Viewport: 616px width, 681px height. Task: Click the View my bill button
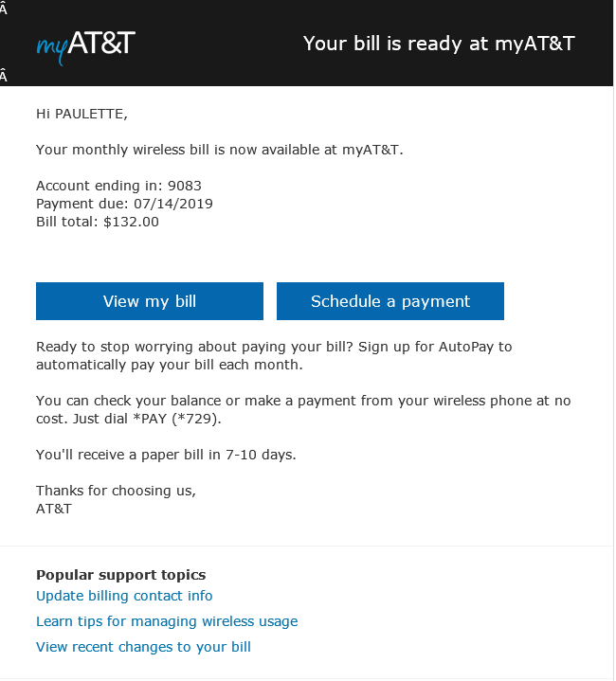(150, 301)
